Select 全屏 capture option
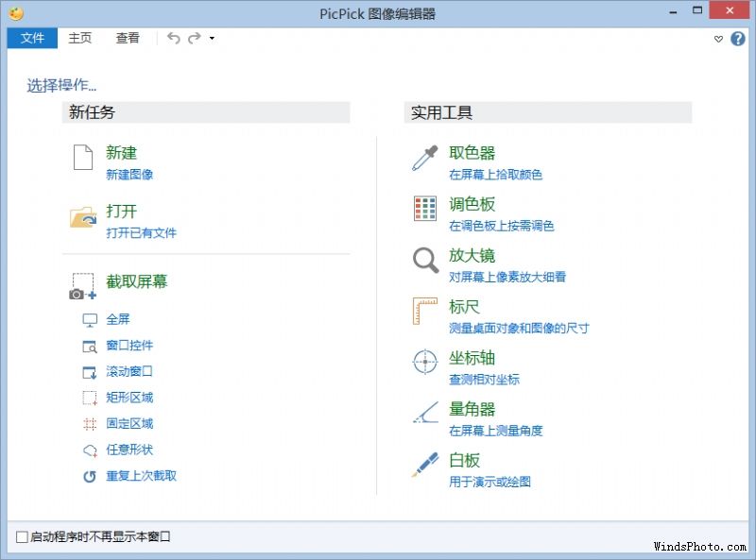The width and height of the screenshot is (756, 560). (x=118, y=319)
